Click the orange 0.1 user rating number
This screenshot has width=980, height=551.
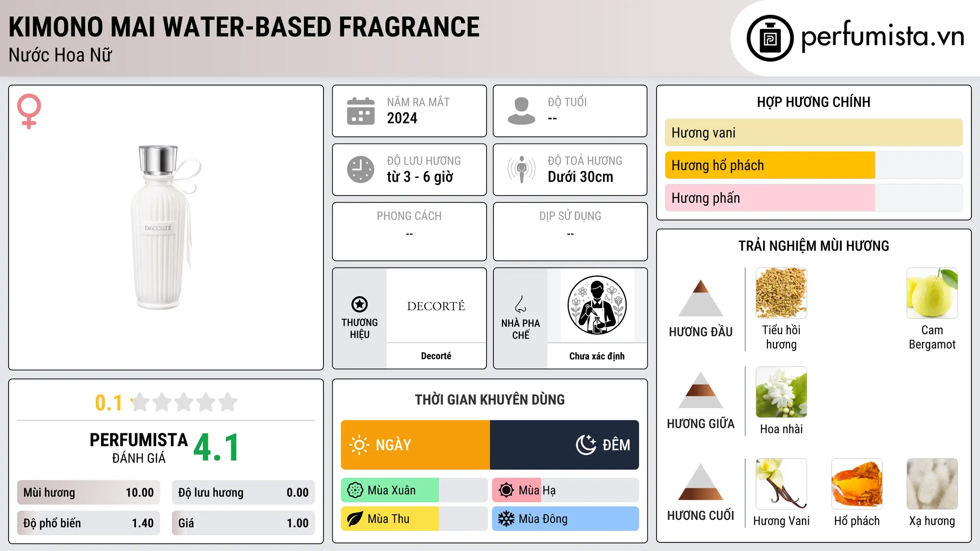click(x=109, y=403)
